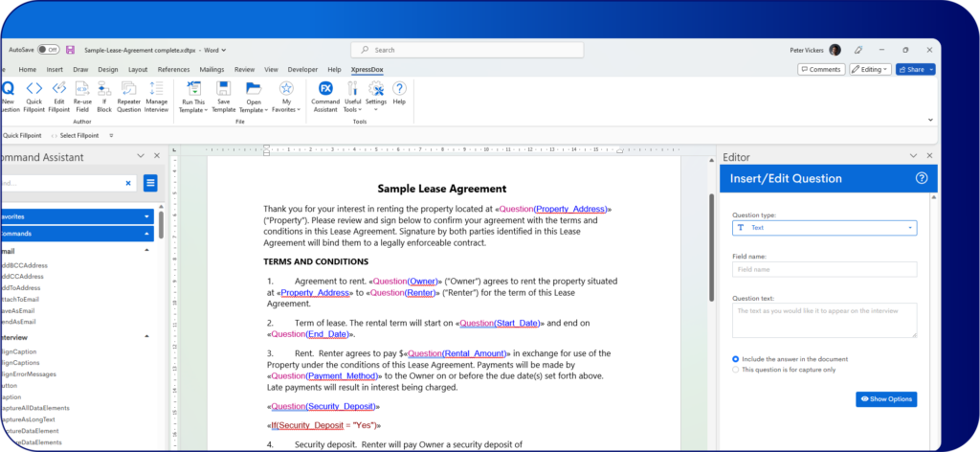The width and height of the screenshot is (980, 452).
Task: Toggle the AutoSave switch
Action: pos(48,50)
